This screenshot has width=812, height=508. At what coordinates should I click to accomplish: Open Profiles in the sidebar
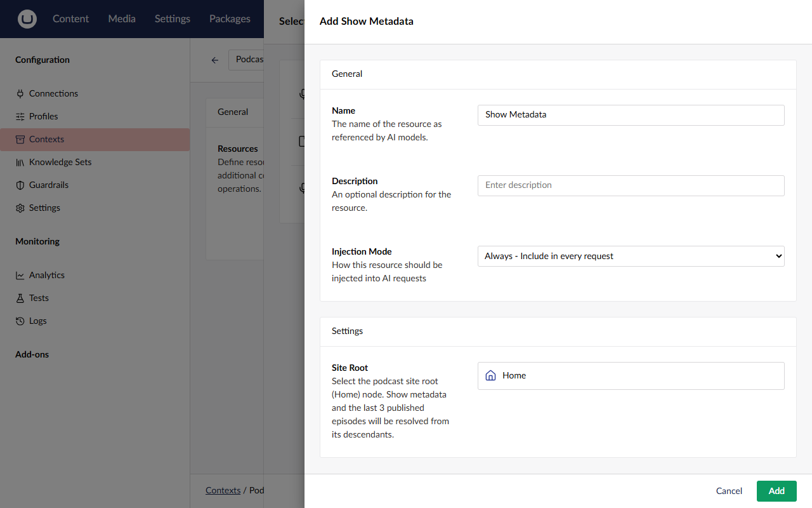pyautogui.click(x=95, y=116)
